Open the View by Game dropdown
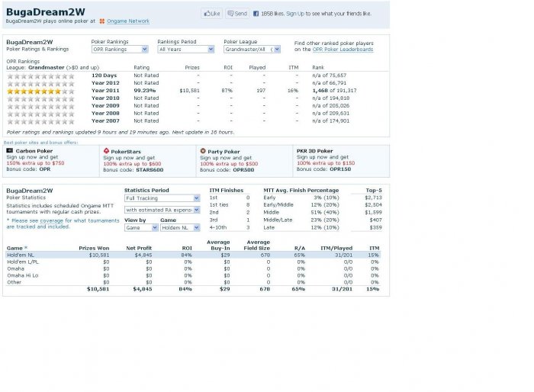534x392 pixels. (141, 227)
